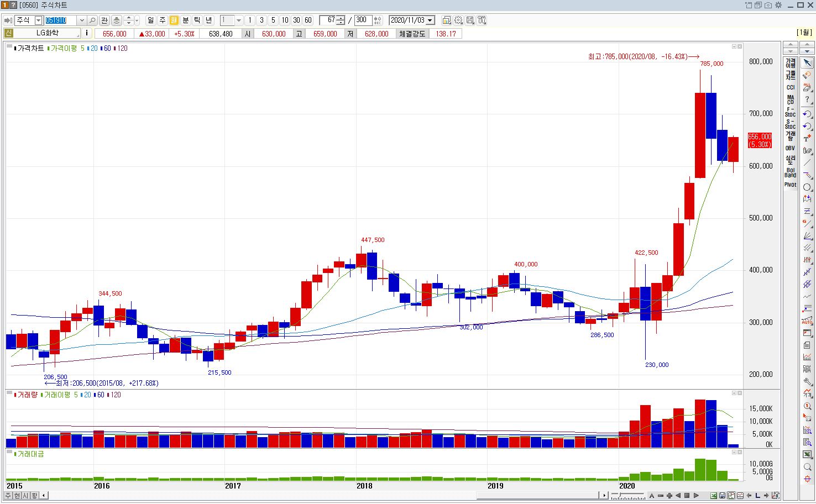Close the 거래대금 pane with its X
Viewport: 816px width, 504px height.
[x=740, y=452]
